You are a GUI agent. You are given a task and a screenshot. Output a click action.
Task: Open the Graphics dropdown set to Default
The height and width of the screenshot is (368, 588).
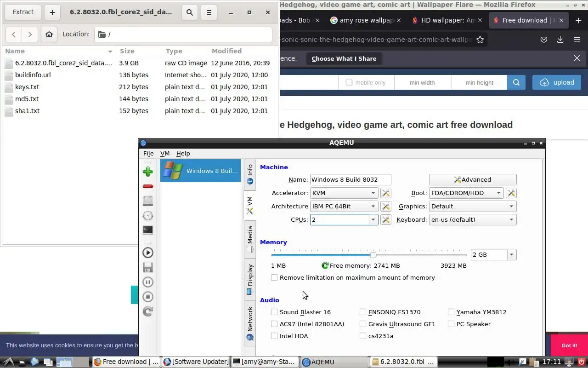pyautogui.click(x=473, y=206)
